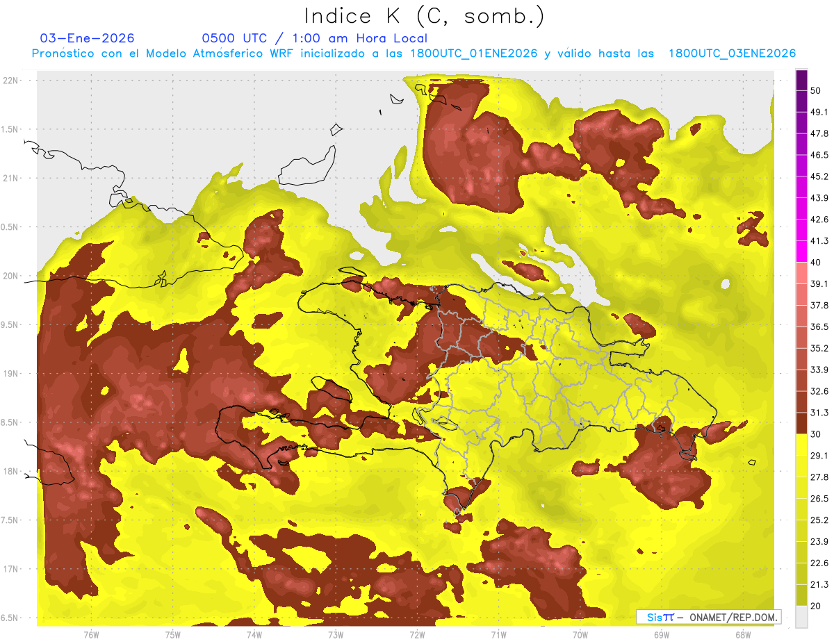This screenshot has width=834, height=644.
Task: Click the '73W' longitude label
Action: click(336, 634)
